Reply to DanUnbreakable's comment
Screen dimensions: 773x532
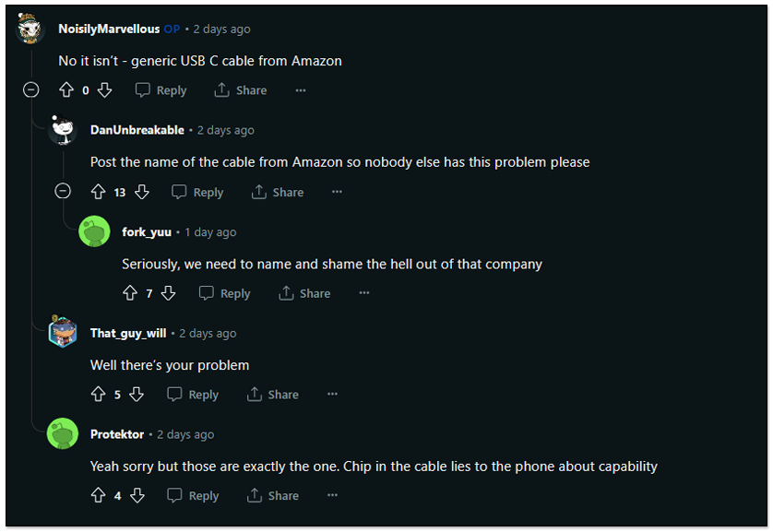pos(197,192)
